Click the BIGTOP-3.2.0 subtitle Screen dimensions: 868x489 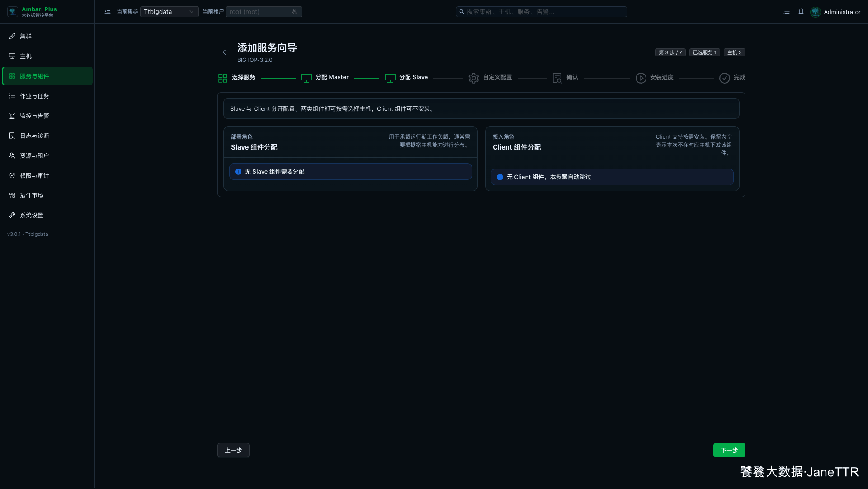coord(255,60)
